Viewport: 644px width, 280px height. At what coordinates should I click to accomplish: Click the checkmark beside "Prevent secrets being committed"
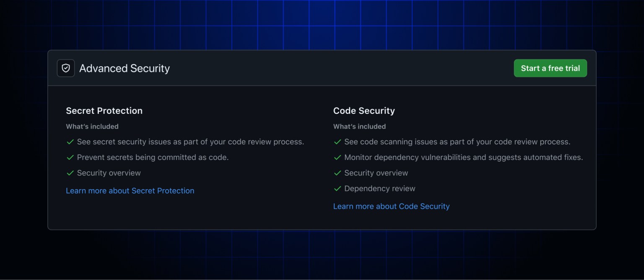coord(70,157)
